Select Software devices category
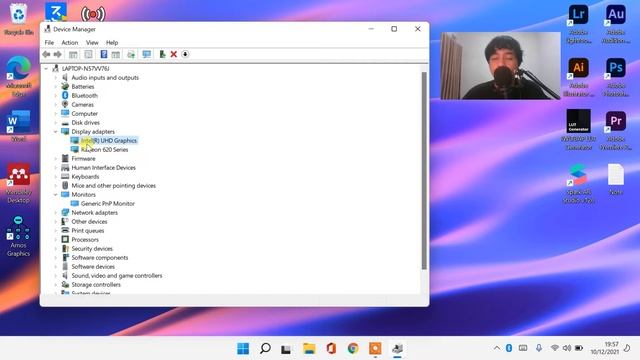 (93, 267)
